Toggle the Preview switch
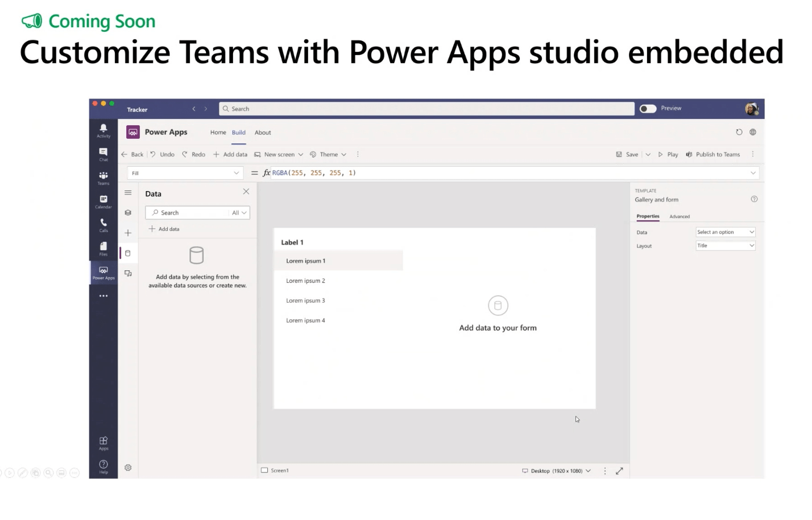812x520 pixels. (x=648, y=109)
